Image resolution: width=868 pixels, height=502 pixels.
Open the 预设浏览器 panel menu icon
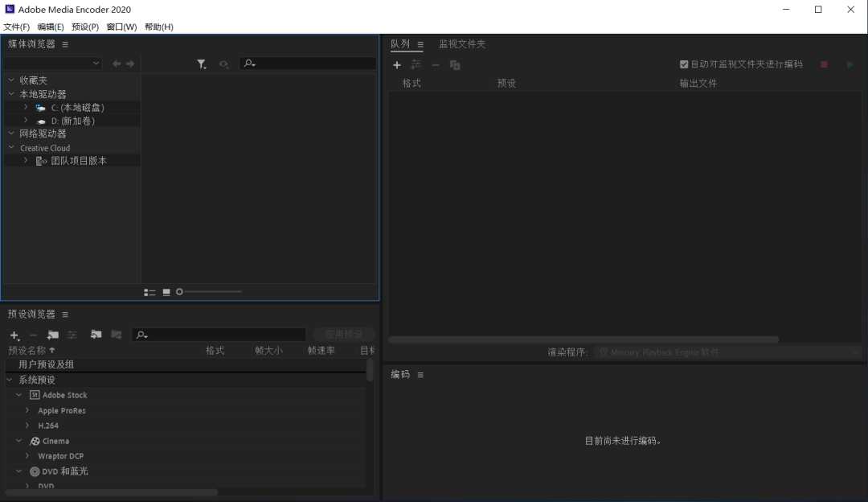(65, 315)
